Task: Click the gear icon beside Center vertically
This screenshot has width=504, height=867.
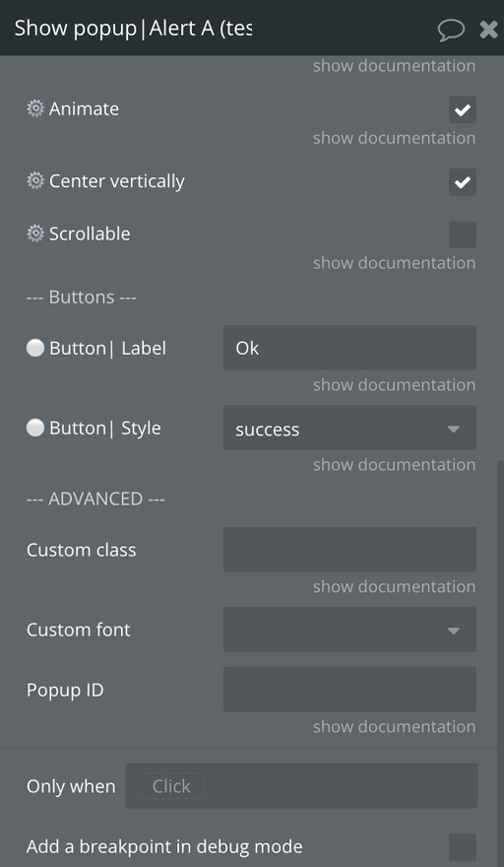Action: tap(35, 181)
